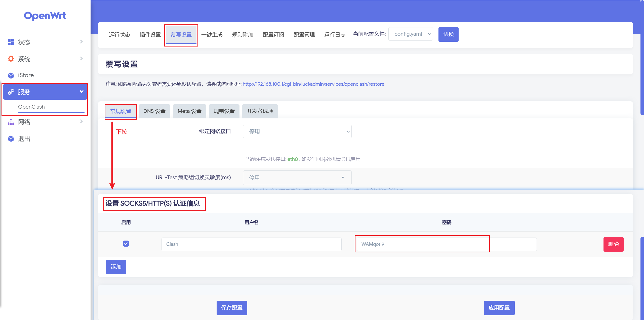
Task: Open OpenClash in the sidebar
Action: pyautogui.click(x=31, y=107)
